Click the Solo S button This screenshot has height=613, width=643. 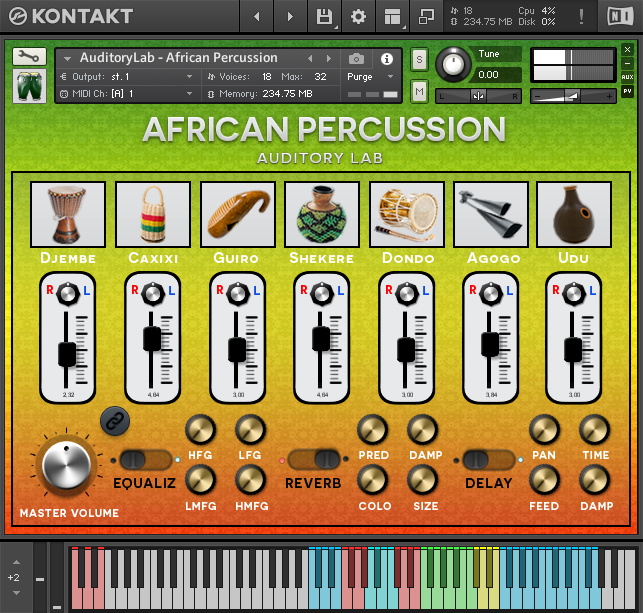coord(418,60)
